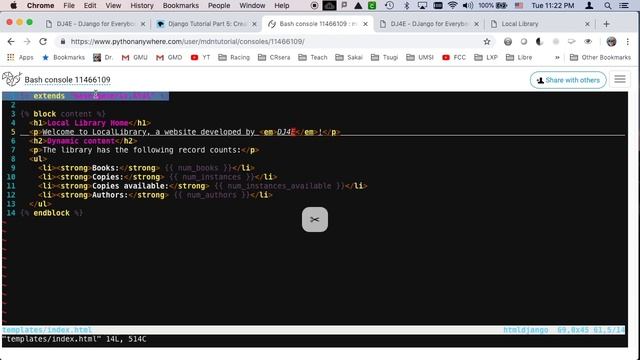Open the FCC YouTube bookmark

(454, 58)
